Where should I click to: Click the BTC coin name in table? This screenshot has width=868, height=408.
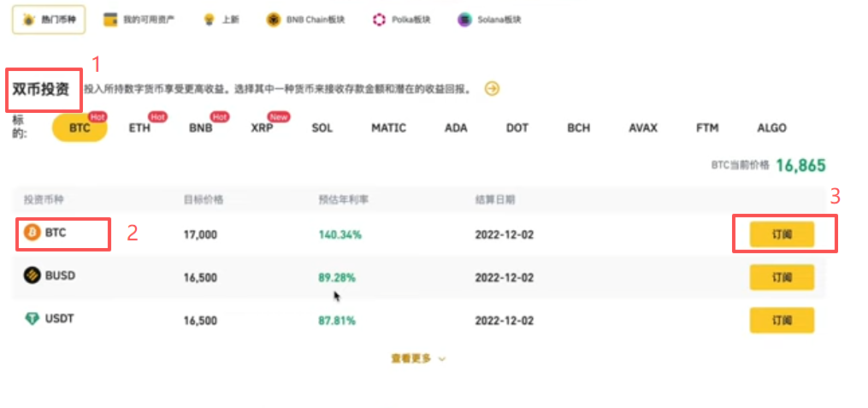(x=56, y=233)
